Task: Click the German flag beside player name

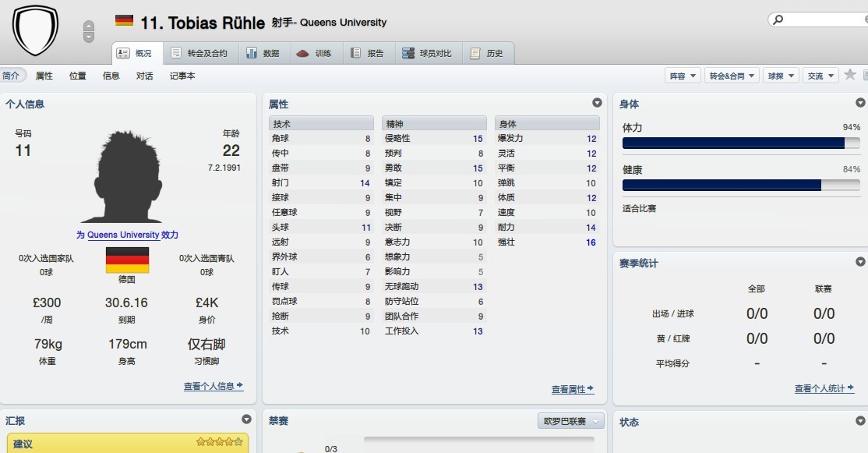Action: pyautogui.click(x=124, y=21)
